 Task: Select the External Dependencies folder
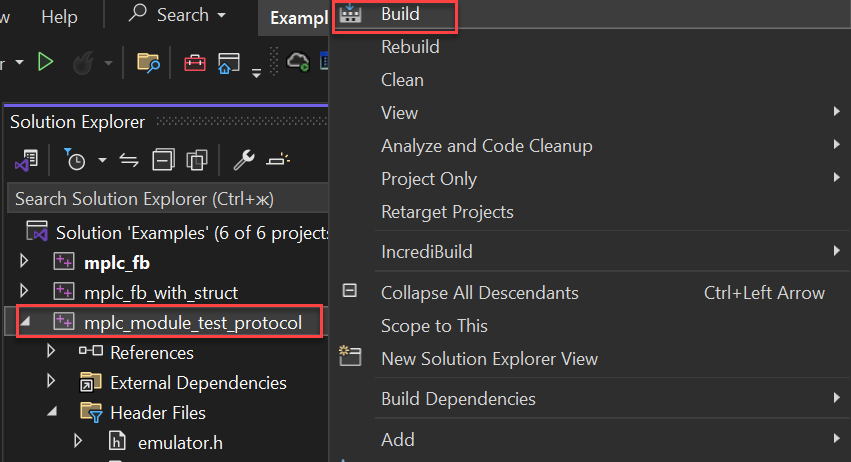198,383
